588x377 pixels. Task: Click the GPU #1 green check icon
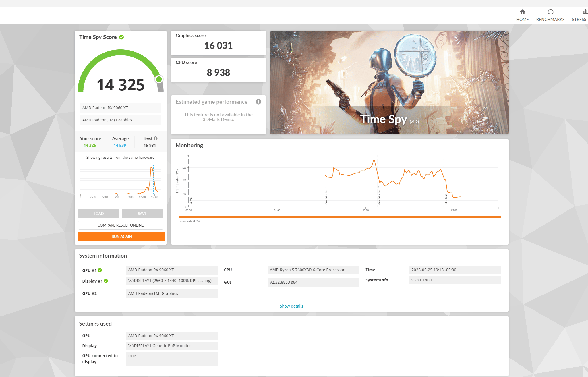point(100,270)
